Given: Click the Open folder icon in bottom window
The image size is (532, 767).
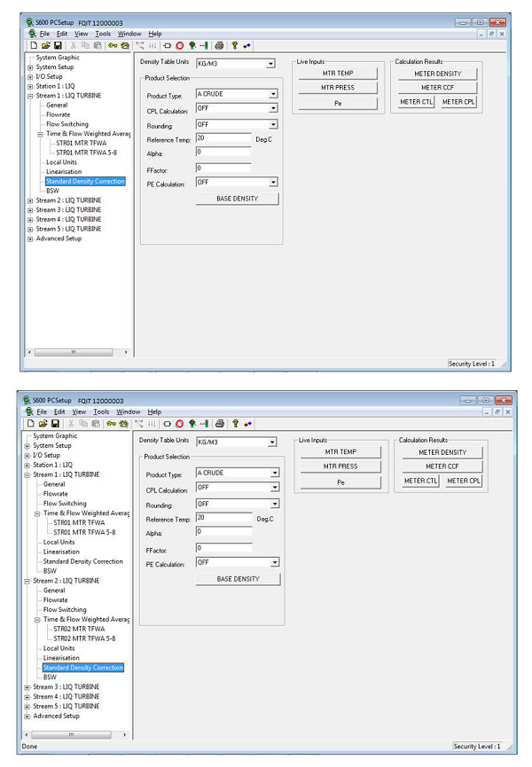Looking at the screenshot, I should coord(43,424).
